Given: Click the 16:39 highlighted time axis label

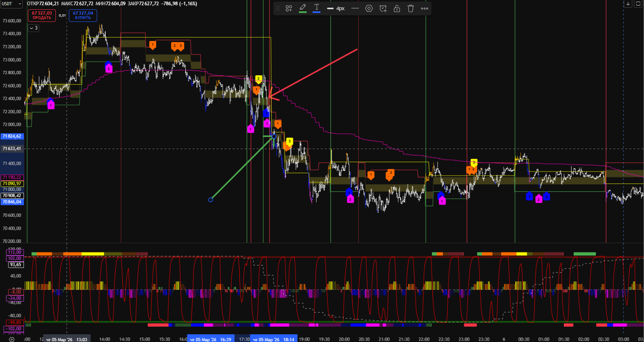Looking at the screenshot, I should 210,339.
